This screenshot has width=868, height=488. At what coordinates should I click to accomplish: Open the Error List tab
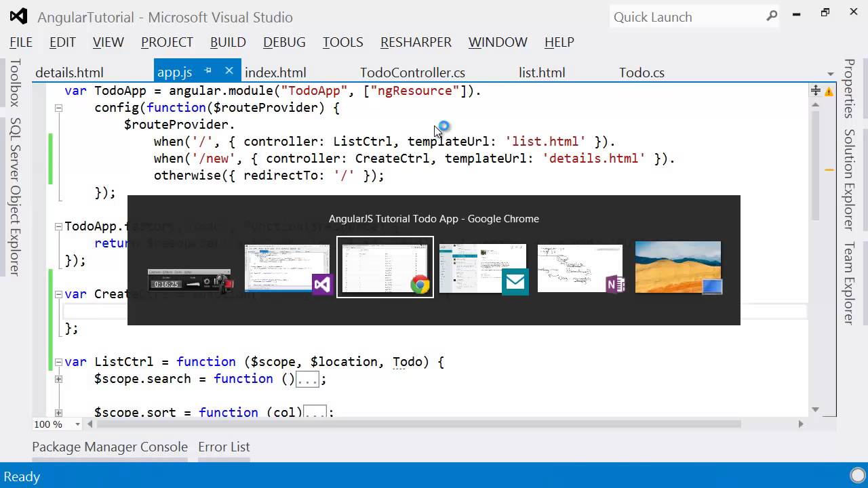[224, 447]
